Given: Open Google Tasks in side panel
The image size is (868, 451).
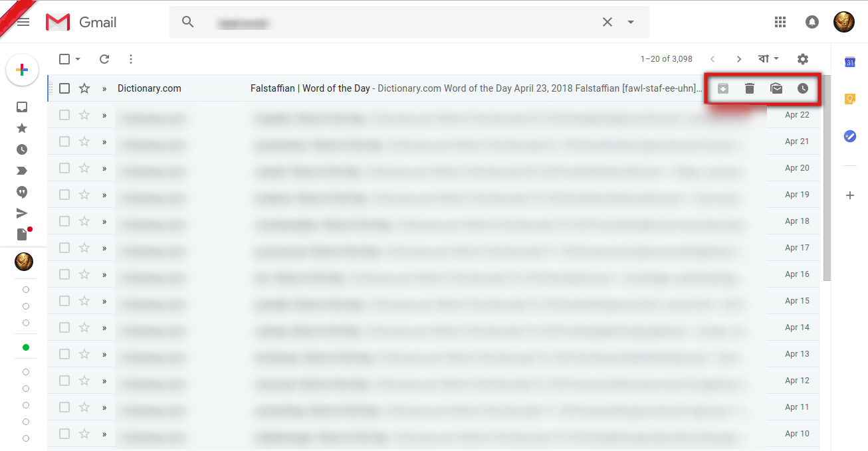Looking at the screenshot, I should tap(849, 135).
